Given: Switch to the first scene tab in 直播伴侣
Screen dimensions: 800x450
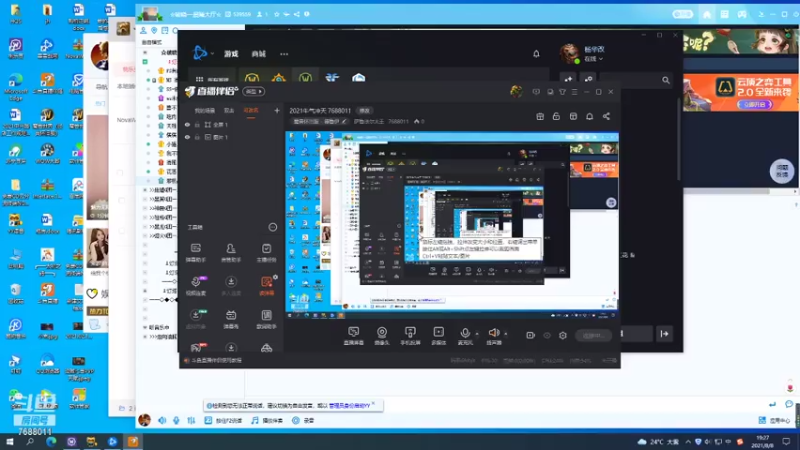Looking at the screenshot, I should pyautogui.click(x=205, y=111).
